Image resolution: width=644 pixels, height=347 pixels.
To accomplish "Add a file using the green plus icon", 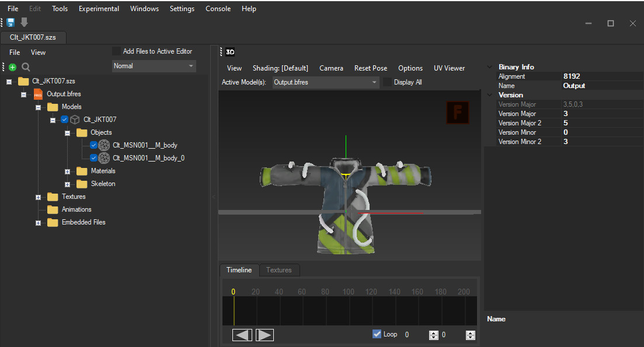I will pyautogui.click(x=12, y=66).
